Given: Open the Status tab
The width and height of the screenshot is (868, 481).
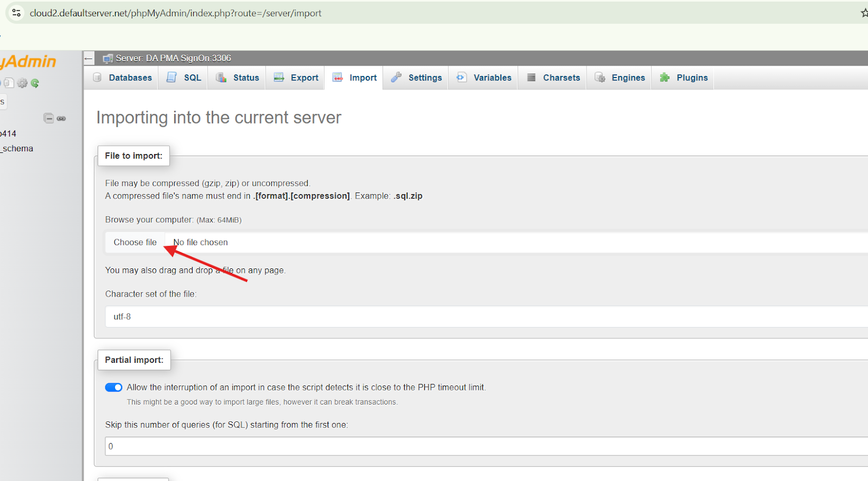Looking at the screenshot, I should [x=237, y=78].
